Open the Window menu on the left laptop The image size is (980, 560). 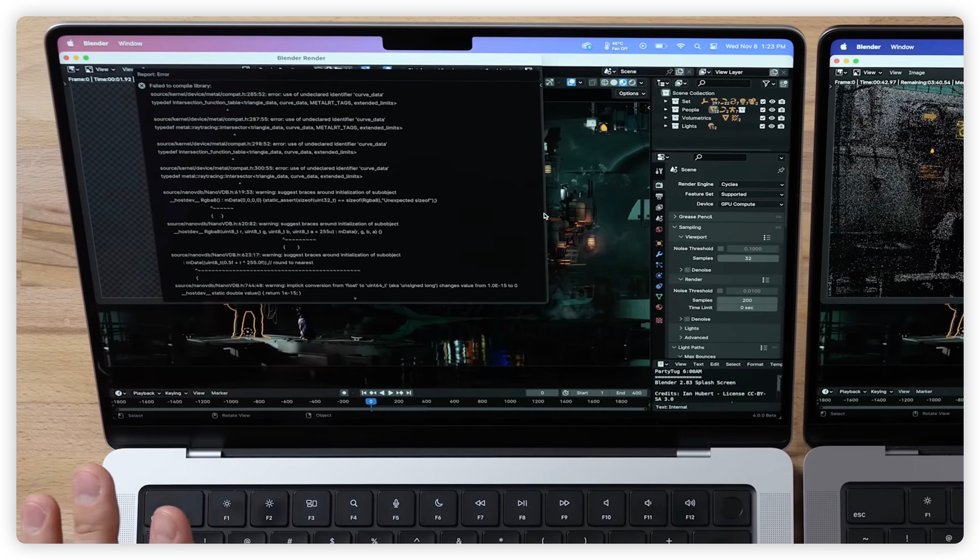(130, 44)
